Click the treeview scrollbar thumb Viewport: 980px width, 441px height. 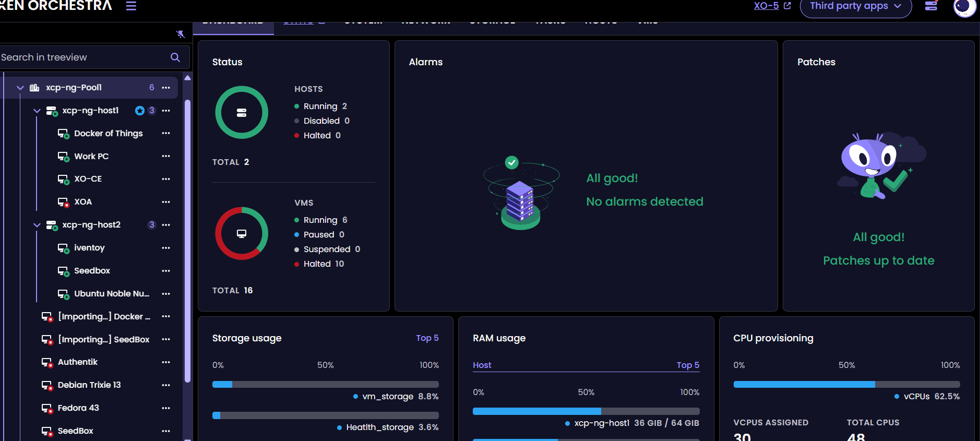(x=187, y=240)
